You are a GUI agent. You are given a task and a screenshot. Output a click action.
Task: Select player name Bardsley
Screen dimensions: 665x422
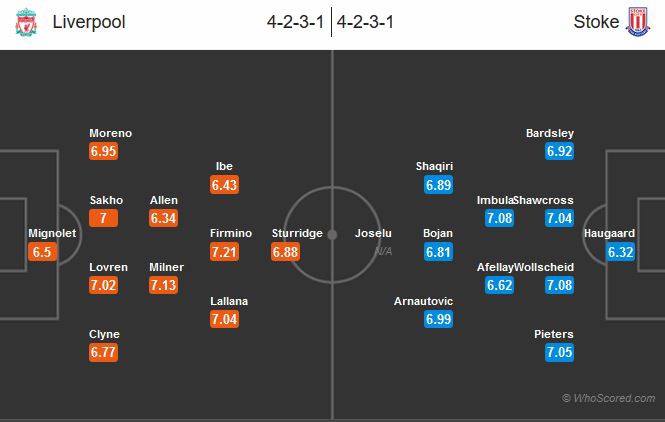pos(550,133)
